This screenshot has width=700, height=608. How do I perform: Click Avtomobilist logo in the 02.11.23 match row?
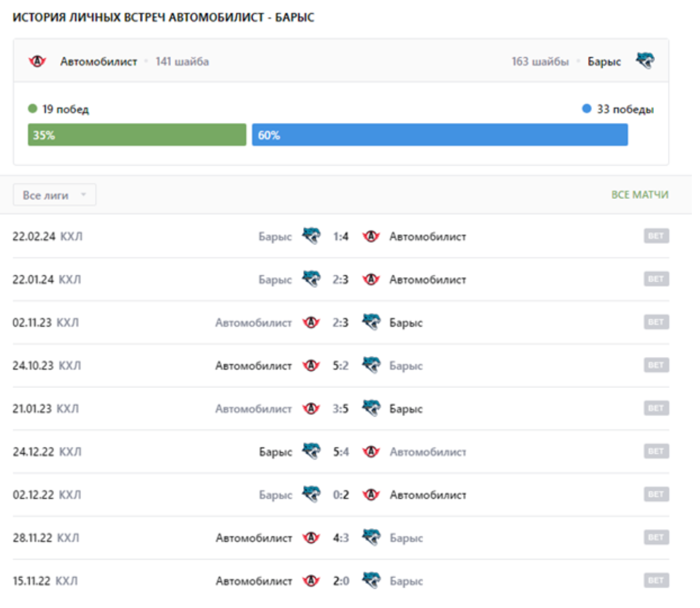311,323
